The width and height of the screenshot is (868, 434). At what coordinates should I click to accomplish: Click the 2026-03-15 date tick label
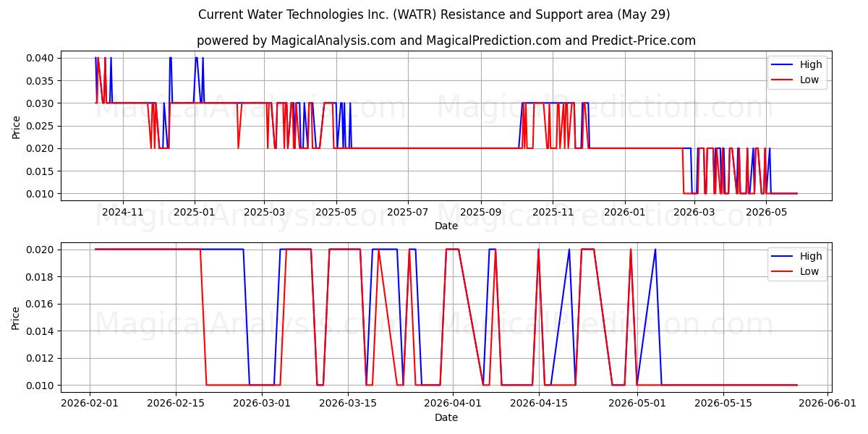[x=348, y=404]
